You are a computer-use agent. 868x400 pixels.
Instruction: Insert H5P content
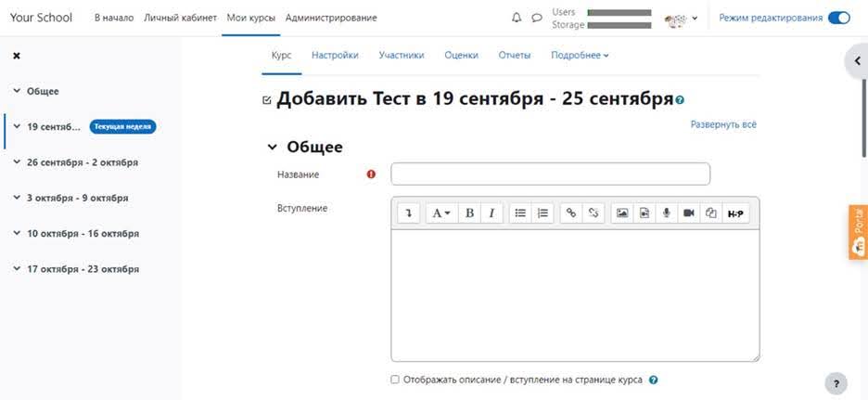(x=735, y=213)
